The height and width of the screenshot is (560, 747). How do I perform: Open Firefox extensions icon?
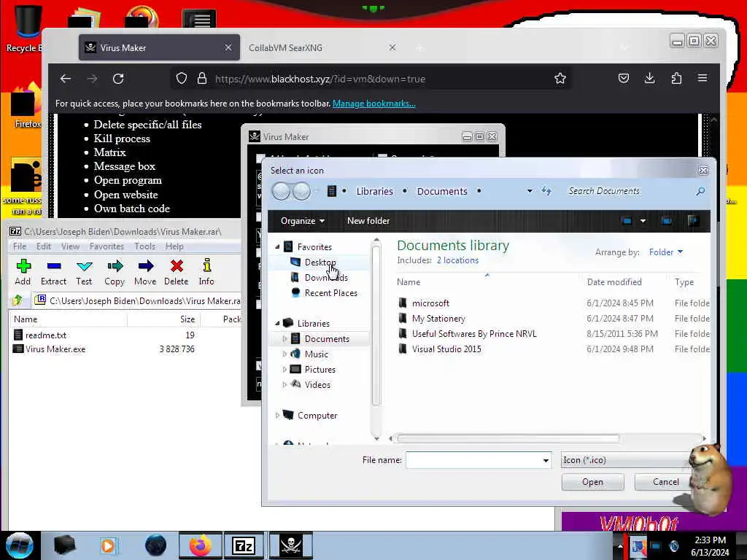click(x=676, y=78)
